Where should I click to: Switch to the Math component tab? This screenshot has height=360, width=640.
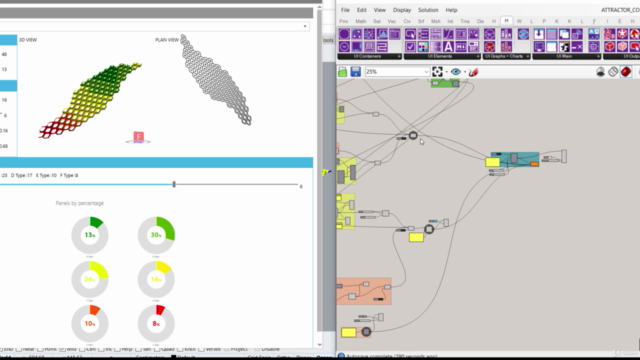360,21
